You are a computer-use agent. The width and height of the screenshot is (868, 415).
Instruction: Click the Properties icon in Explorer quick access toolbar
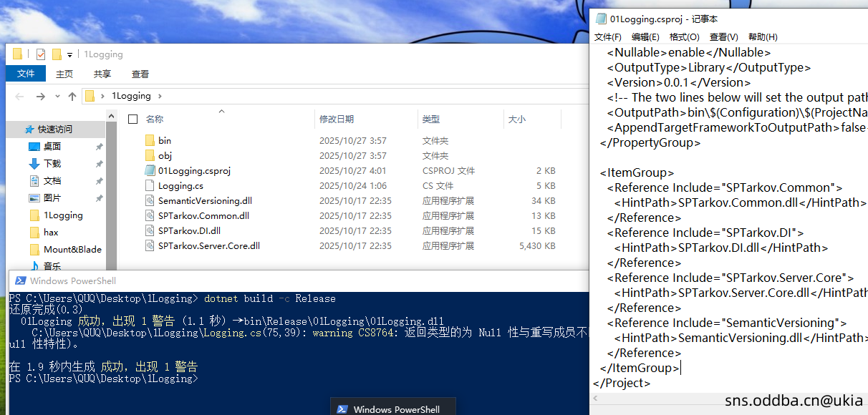pos(41,54)
